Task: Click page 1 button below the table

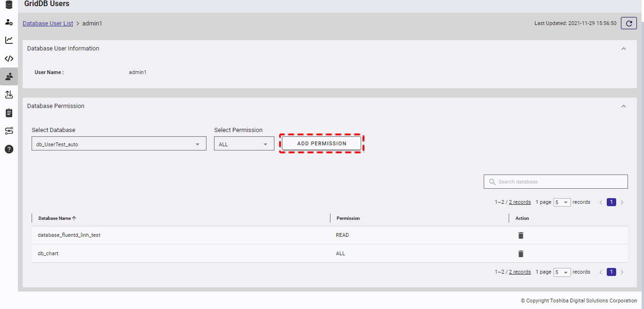Action: pos(611,272)
